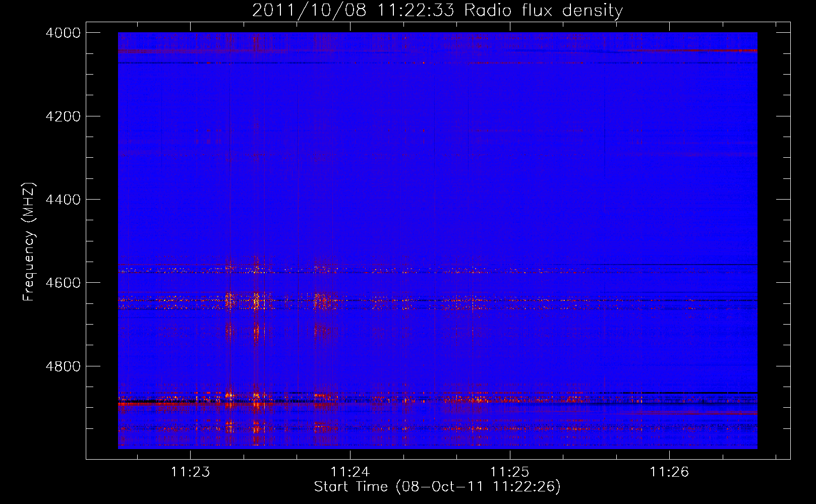Screen dimensions: 816x504
Task: Select the 4600 frequency tick label
Action: point(63,283)
